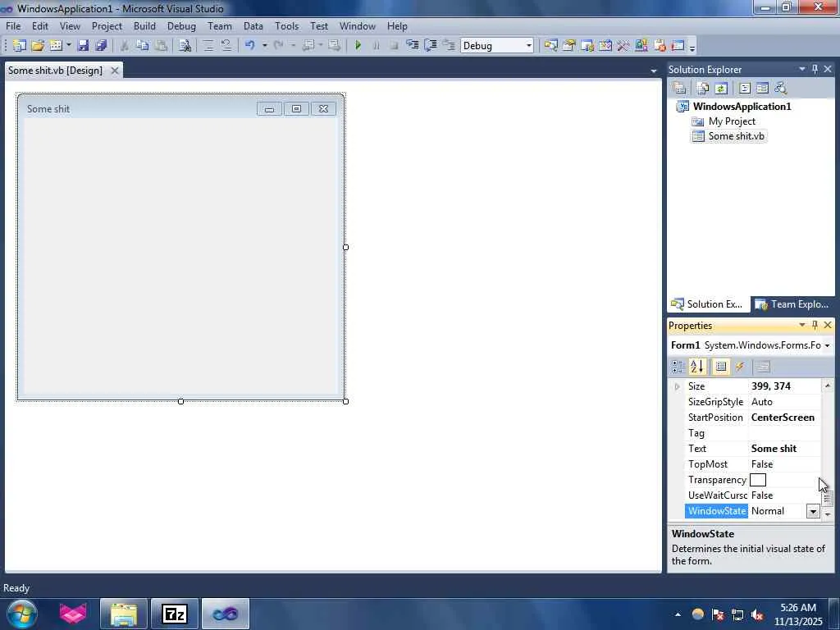Image resolution: width=840 pixels, height=630 pixels.
Task: Select WindowsApplication1 project node
Action: point(742,106)
